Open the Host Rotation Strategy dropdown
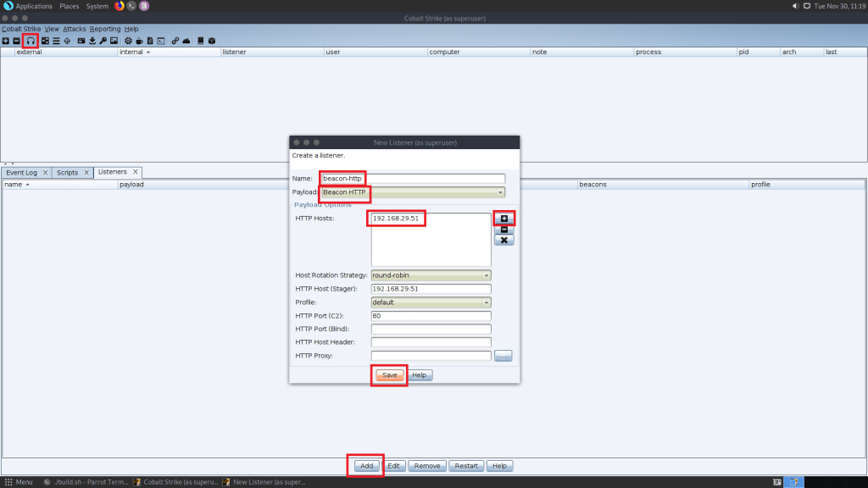Screen dimensions: 868x488 (x=486, y=275)
